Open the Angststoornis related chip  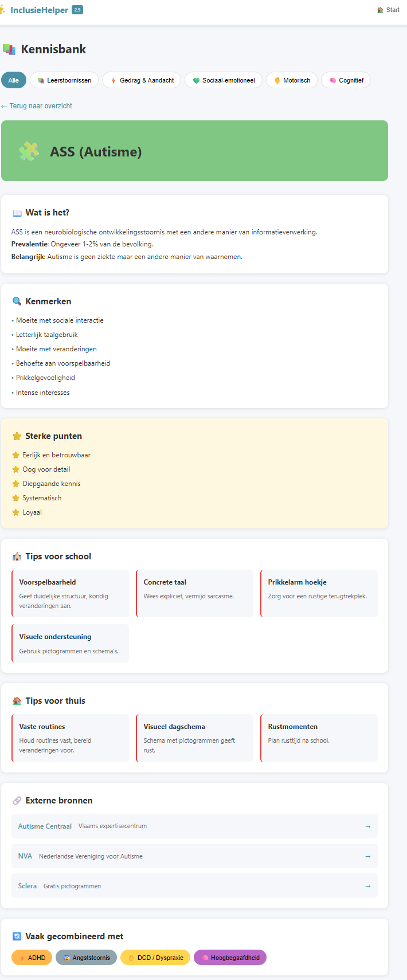pyautogui.click(x=86, y=958)
